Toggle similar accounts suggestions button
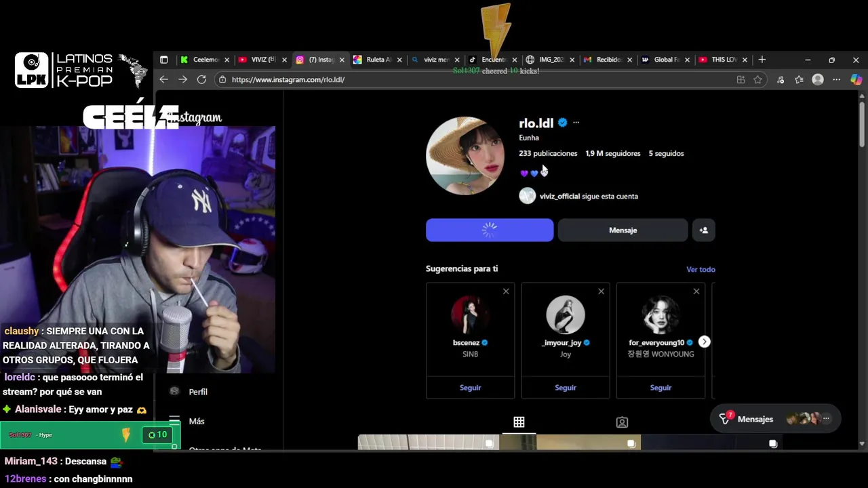 point(703,230)
